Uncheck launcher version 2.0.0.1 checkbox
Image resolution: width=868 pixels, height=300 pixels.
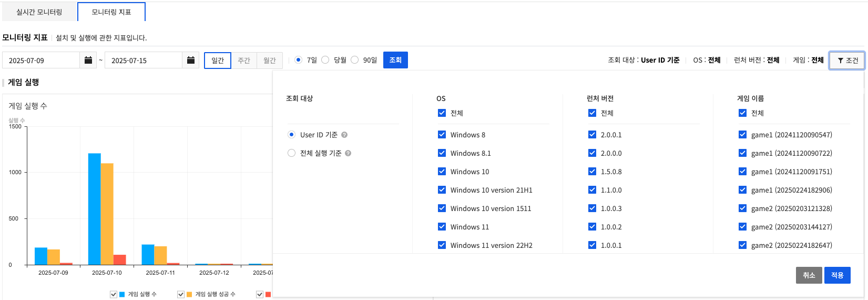pyautogui.click(x=592, y=135)
